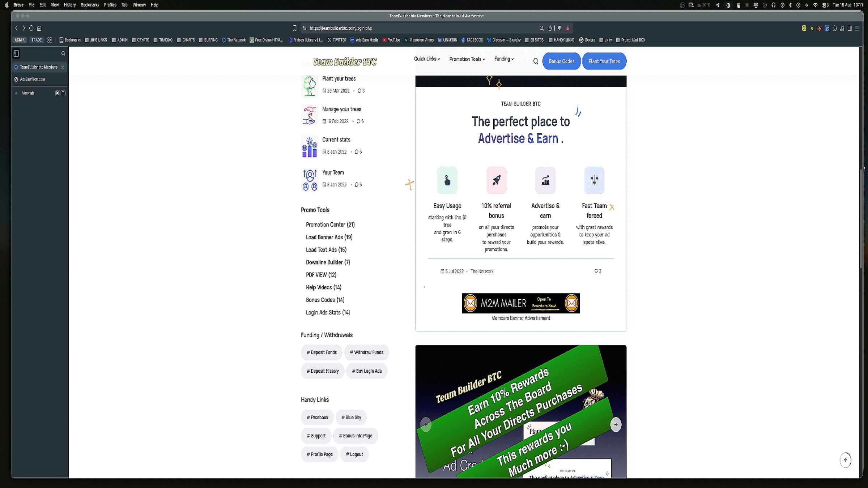868x488 pixels.
Task: Toggle the vertical tabs sidebar panel icon
Action: pos(16,53)
